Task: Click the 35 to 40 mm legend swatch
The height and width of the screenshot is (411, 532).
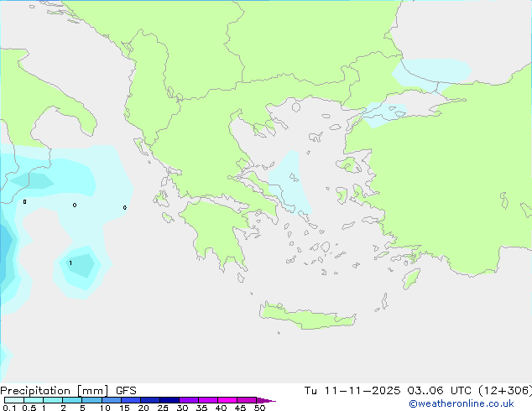Action: (208, 400)
